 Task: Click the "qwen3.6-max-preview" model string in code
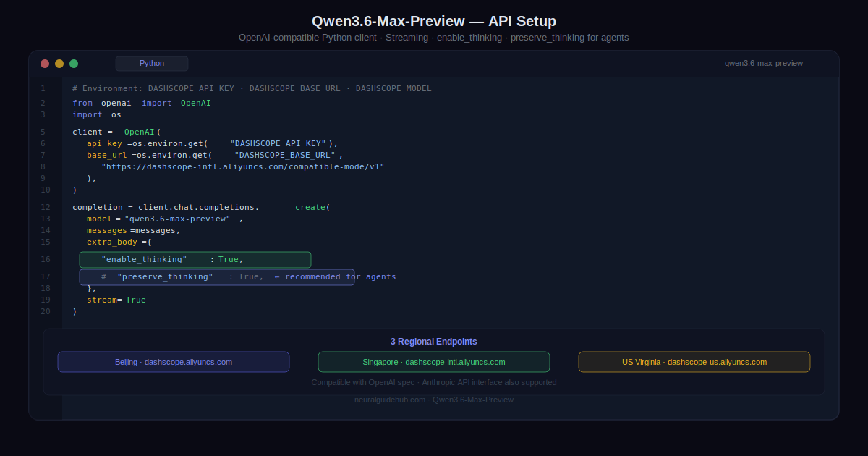[x=177, y=219]
